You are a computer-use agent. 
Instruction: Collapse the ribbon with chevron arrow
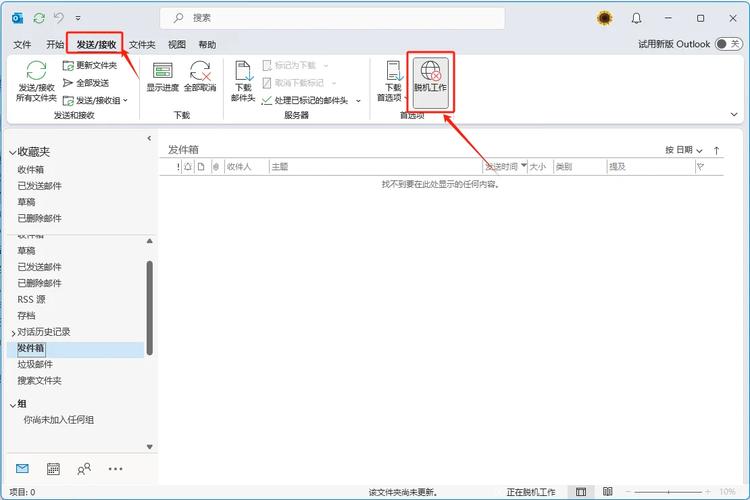[734, 114]
